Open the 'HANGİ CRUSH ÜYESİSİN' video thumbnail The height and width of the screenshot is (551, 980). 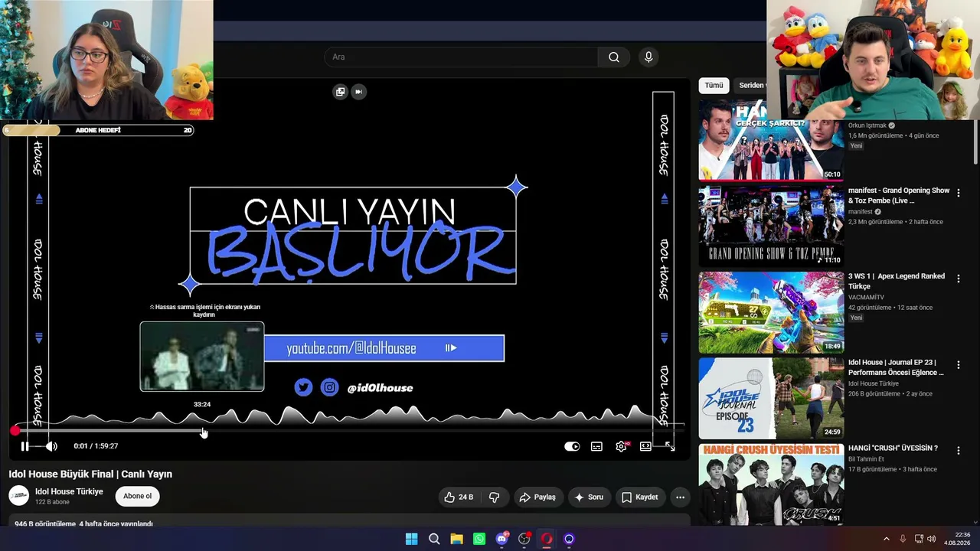click(x=771, y=484)
